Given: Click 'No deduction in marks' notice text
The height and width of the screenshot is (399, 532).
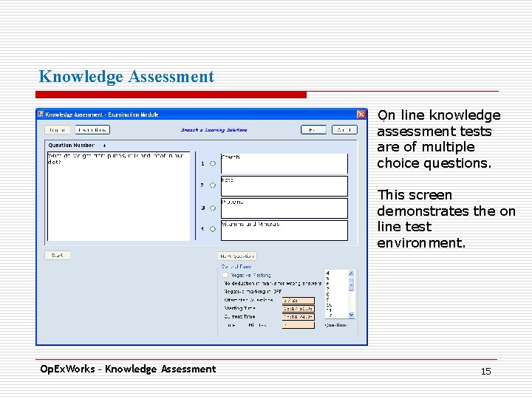Looking at the screenshot, I should 273,283.
